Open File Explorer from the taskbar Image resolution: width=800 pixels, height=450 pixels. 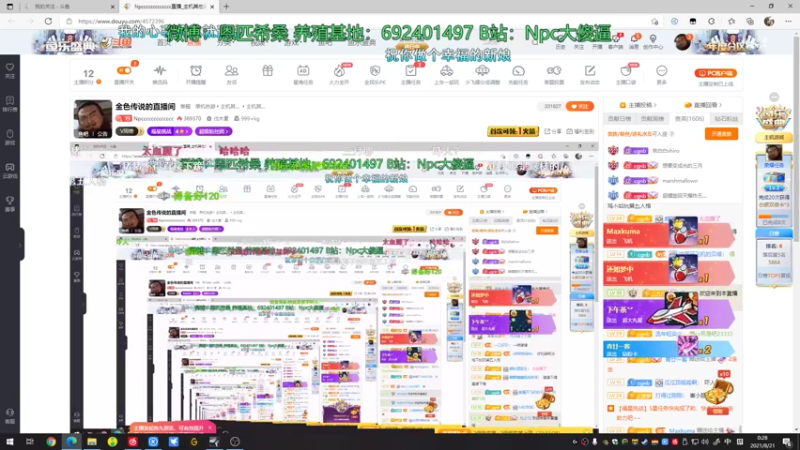[92, 442]
